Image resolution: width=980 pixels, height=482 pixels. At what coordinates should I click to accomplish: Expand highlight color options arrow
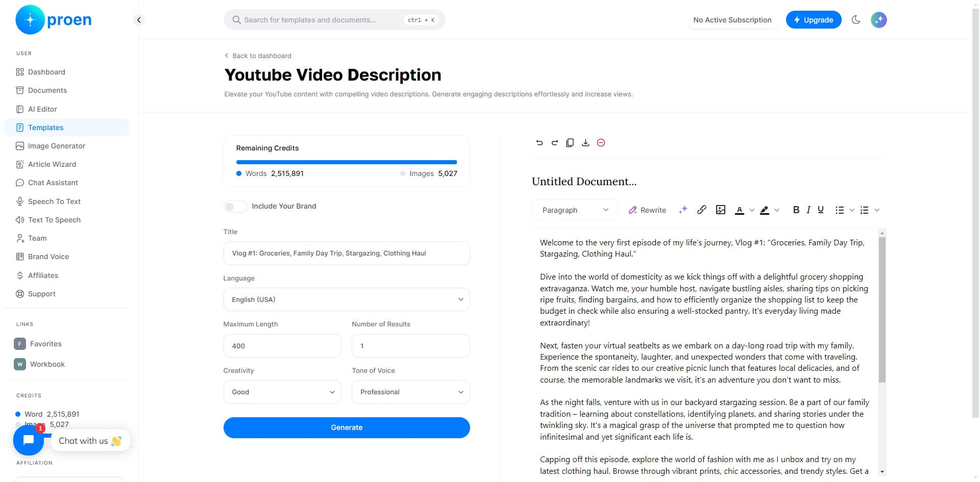(777, 210)
